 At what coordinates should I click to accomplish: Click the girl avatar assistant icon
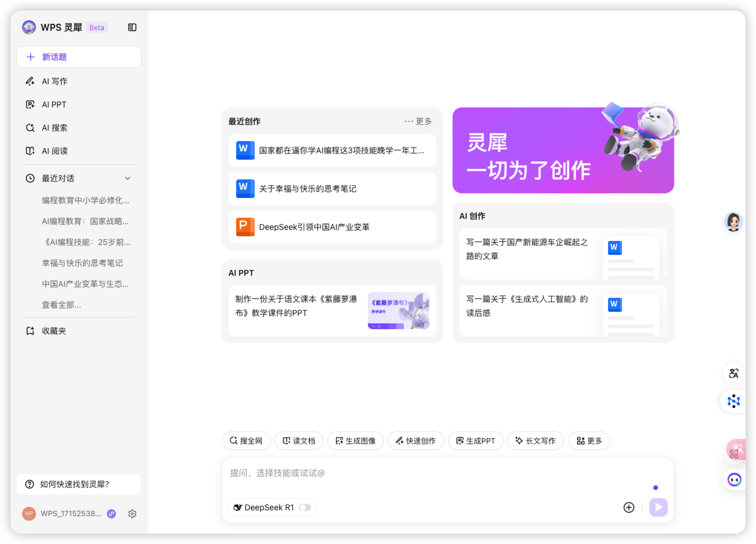tap(733, 222)
